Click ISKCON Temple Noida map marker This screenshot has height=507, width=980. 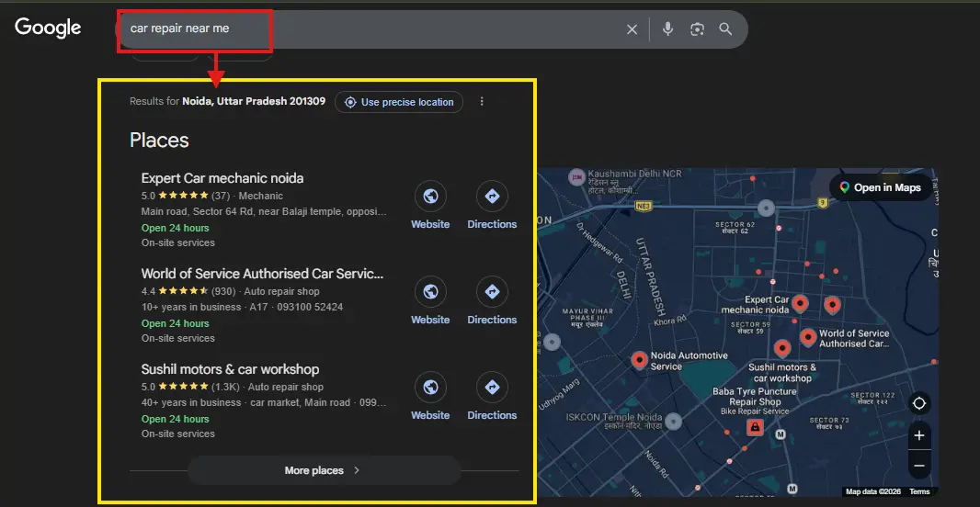(673, 421)
